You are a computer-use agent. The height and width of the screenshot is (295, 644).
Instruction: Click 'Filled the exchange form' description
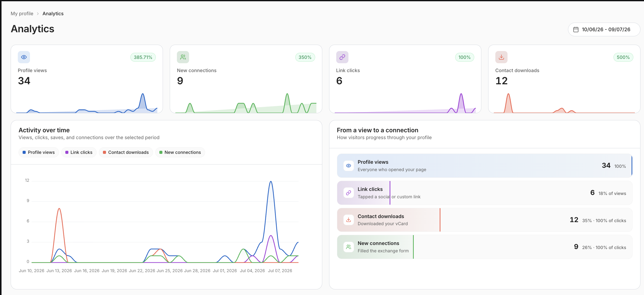(x=383, y=251)
